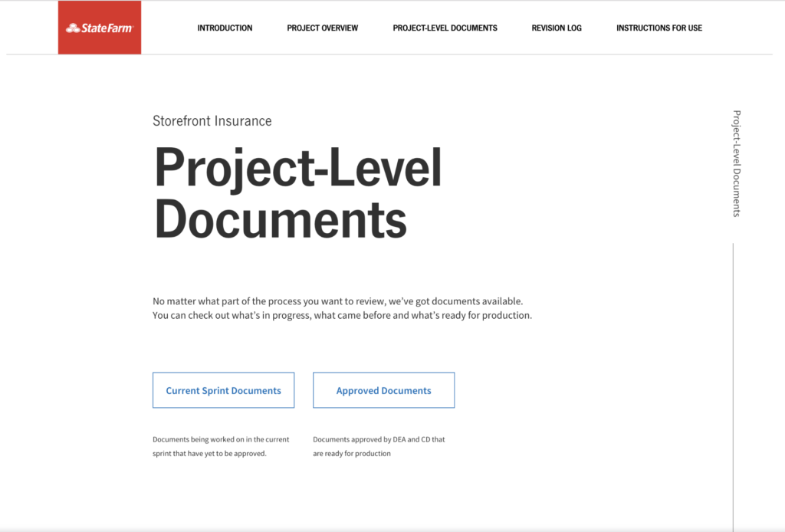Click the 'State Farm' wordmark text in the logo

[x=107, y=28]
